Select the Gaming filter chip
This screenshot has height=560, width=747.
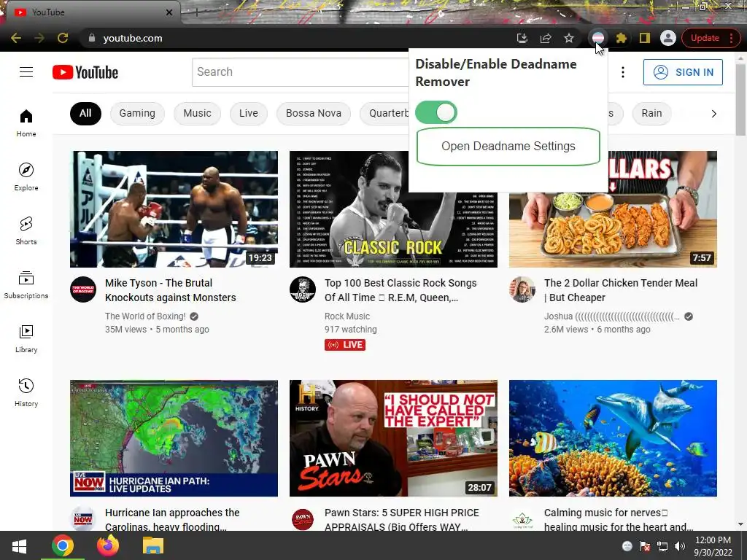pos(137,113)
